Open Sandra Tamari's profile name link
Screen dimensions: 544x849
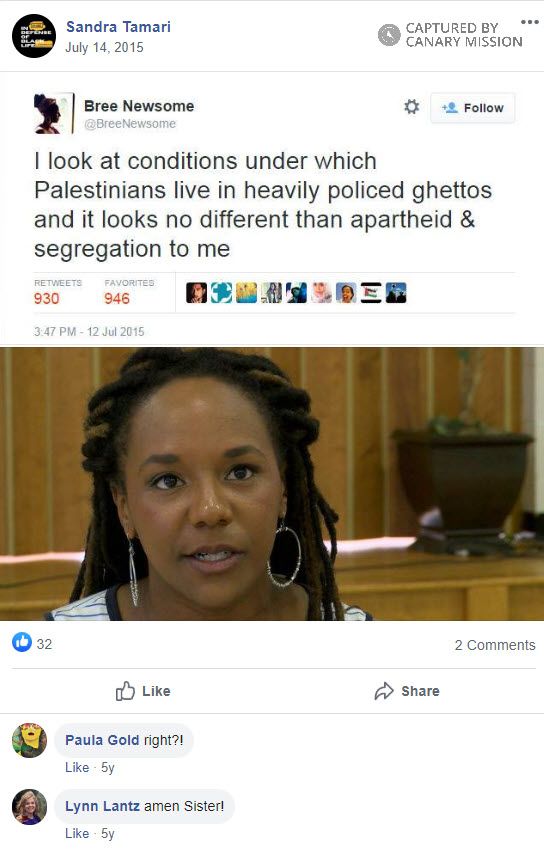coord(118,27)
